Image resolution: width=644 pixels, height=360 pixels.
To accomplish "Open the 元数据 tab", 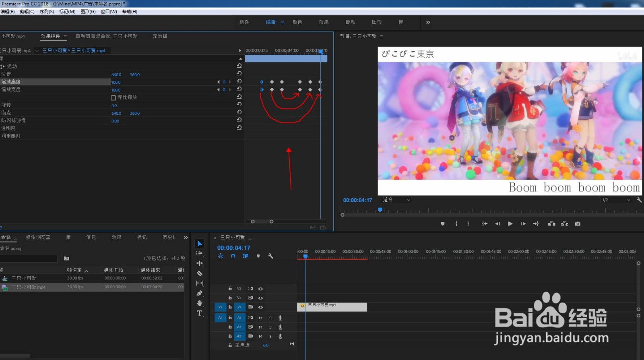I will [160, 36].
